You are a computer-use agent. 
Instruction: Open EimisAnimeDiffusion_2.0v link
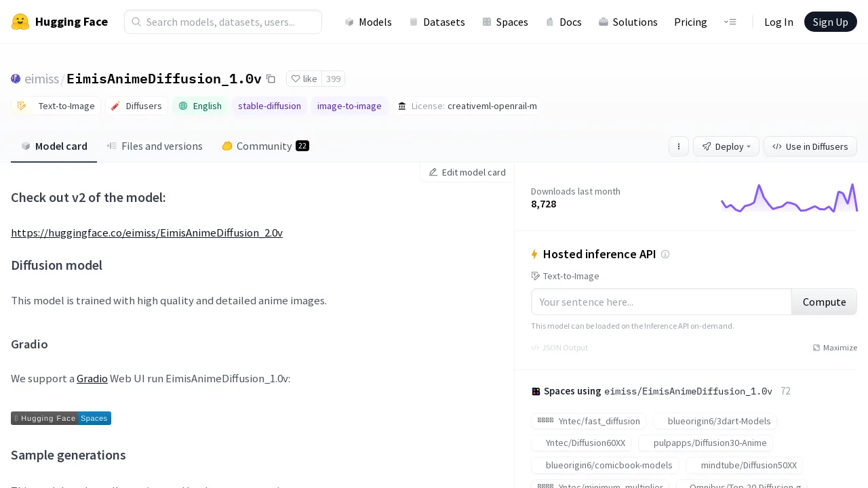[146, 232]
